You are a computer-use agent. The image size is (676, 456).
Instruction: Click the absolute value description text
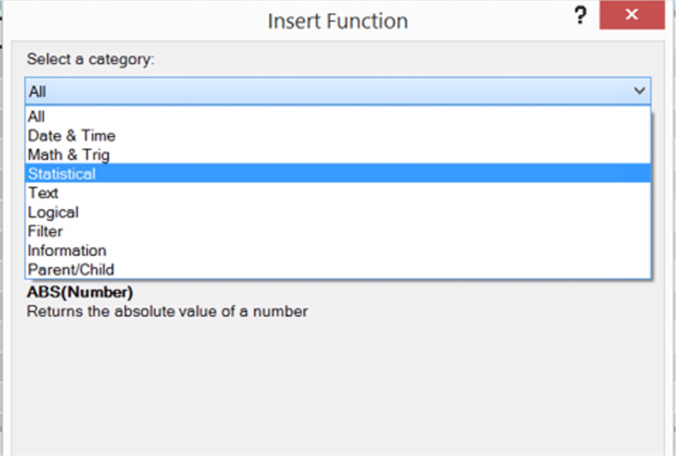167,311
